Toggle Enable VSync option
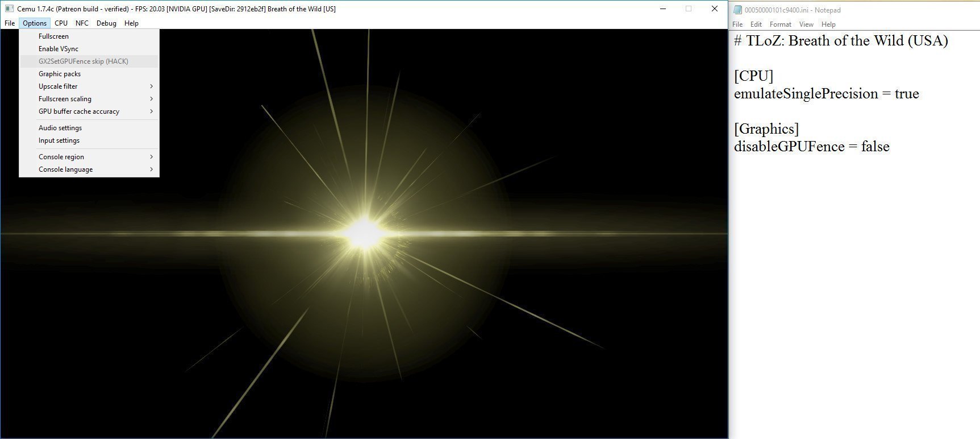The height and width of the screenshot is (439, 980). (x=89, y=49)
